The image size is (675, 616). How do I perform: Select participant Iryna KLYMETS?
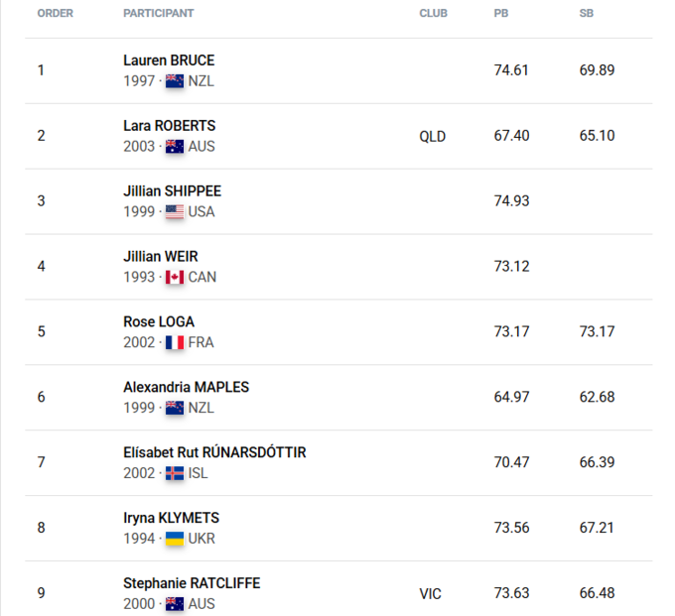171,518
